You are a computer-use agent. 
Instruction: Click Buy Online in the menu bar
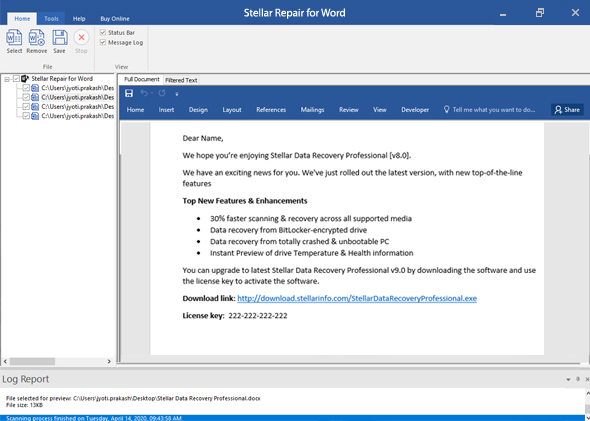tap(115, 18)
